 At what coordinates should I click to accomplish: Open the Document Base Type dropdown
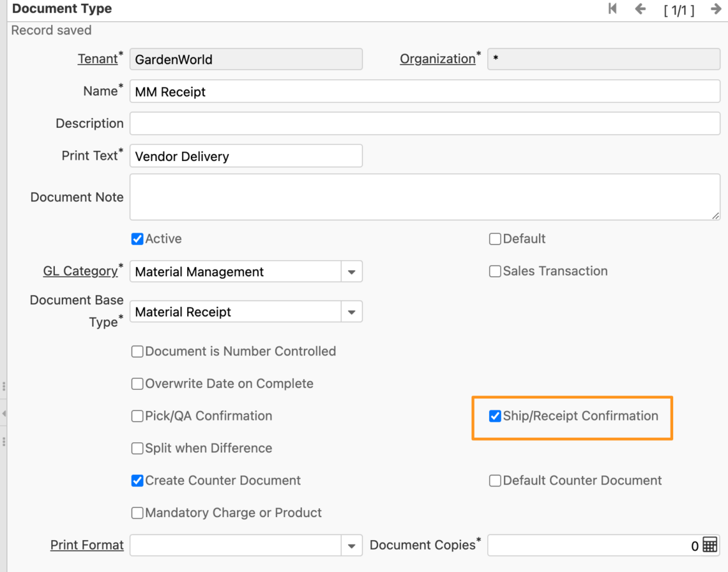(351, 311)
